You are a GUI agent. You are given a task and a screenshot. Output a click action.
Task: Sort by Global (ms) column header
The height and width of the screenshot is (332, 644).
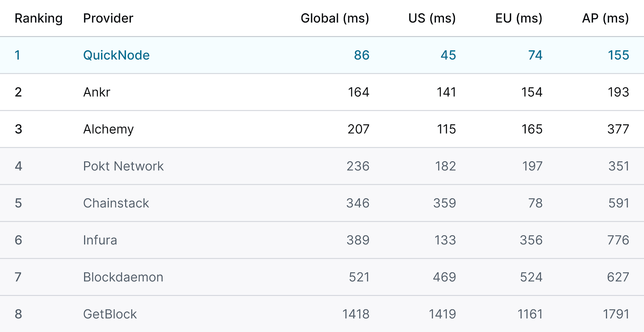pyautogui.click(x=335, y=19)
